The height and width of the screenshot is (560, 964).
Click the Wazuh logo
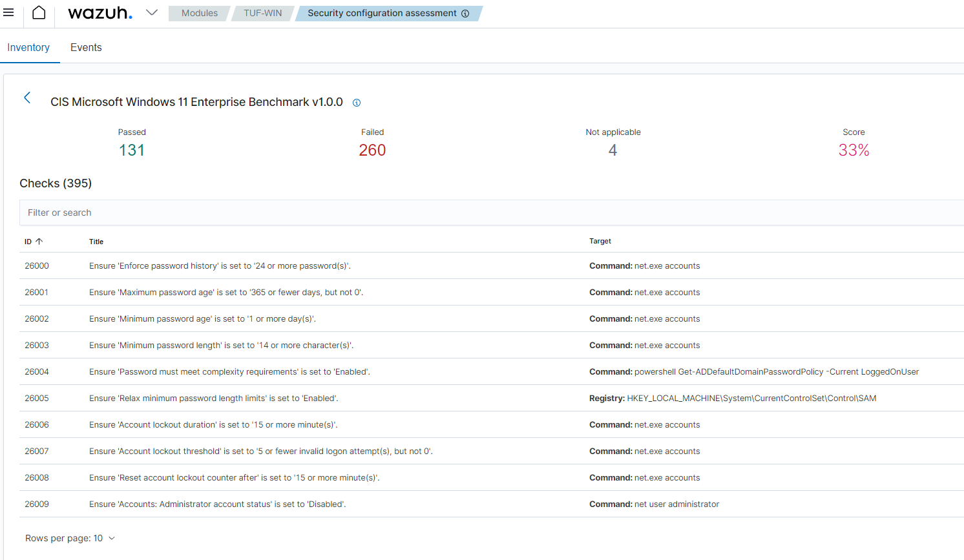pyautogui.click(x=100, y=13)
